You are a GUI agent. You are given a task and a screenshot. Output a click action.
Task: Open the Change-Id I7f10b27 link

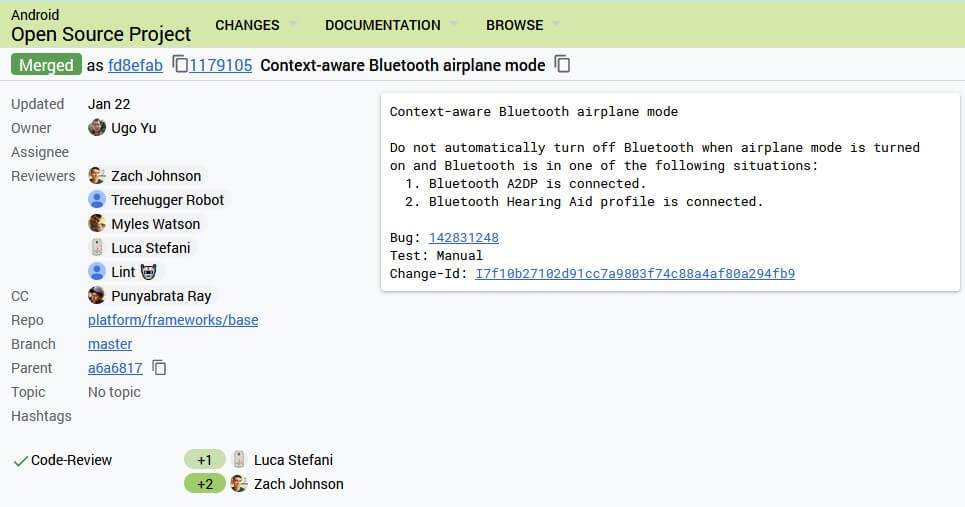click(x=634, y=273)
